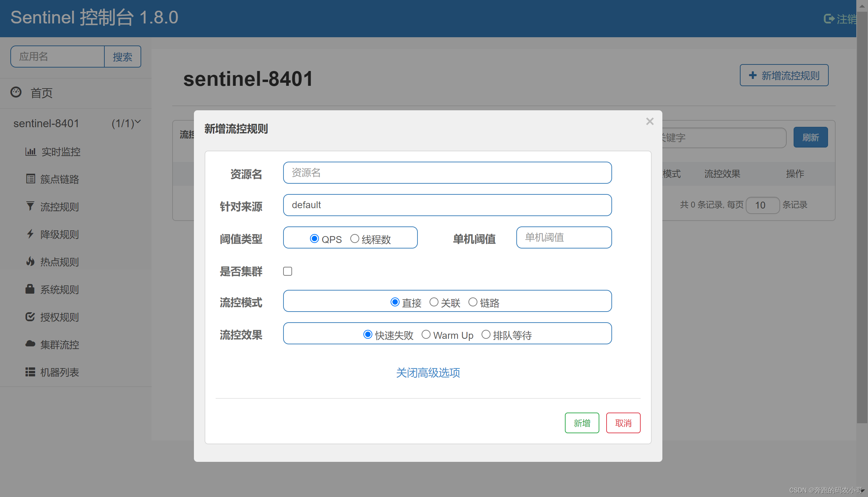Select 链路 flow control mode
This screenshot has width=868, height=497.
(473, 302)
